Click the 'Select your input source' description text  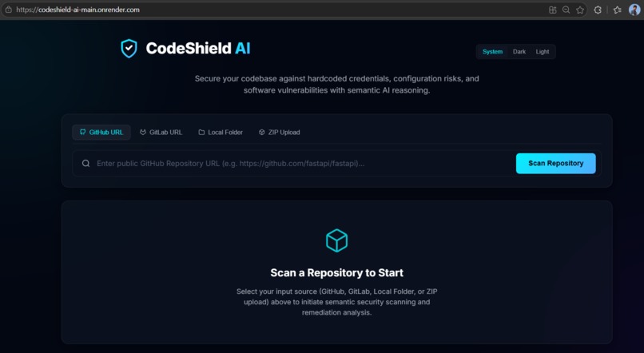(x=337, y=302)
